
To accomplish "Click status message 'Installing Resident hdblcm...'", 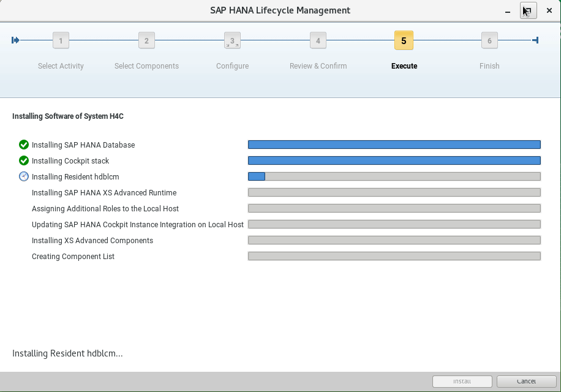I will click(x=67, y=353).
